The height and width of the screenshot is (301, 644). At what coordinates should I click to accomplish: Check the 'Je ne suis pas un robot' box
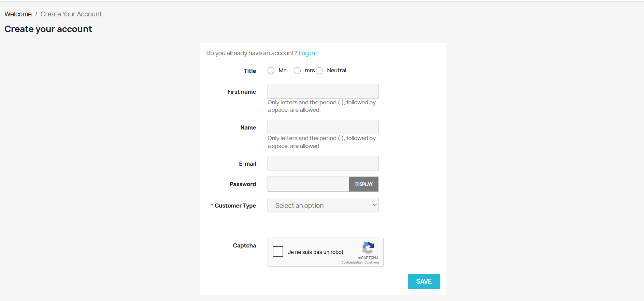[x=278, y=252]
